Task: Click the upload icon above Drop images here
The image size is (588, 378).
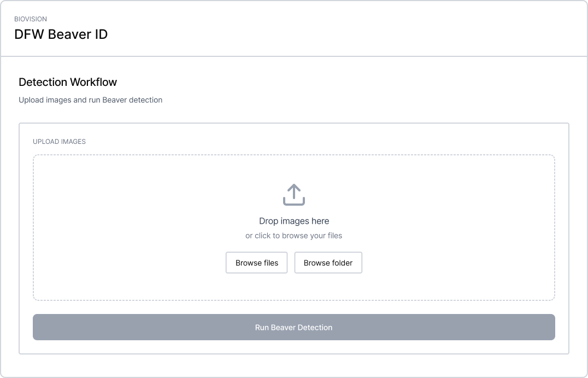Action: (x=294, y=195)
